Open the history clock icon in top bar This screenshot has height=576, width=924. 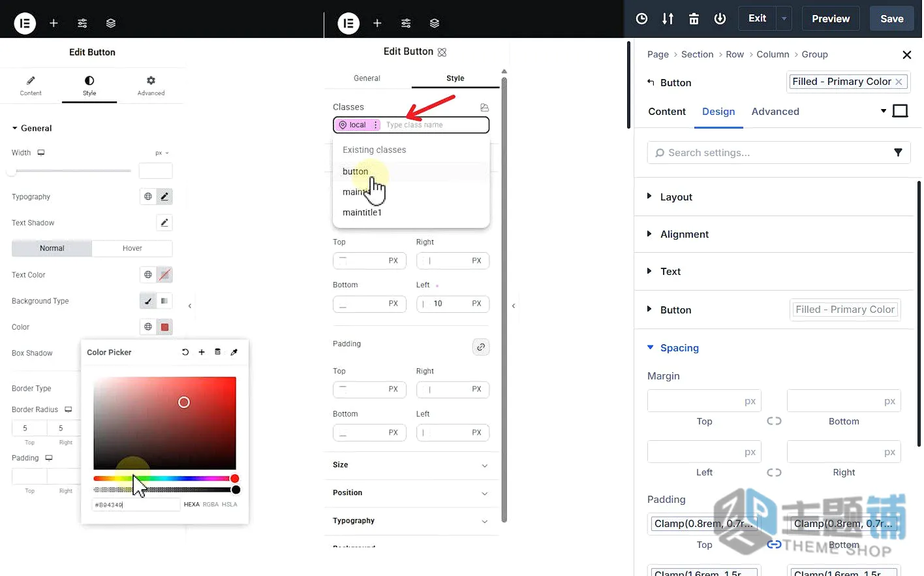[x=641, y=19]
